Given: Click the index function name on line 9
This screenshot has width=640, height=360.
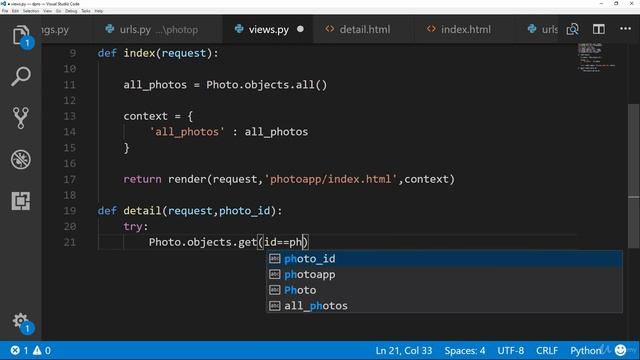Looking at the screenshot, I should (140, 53).
